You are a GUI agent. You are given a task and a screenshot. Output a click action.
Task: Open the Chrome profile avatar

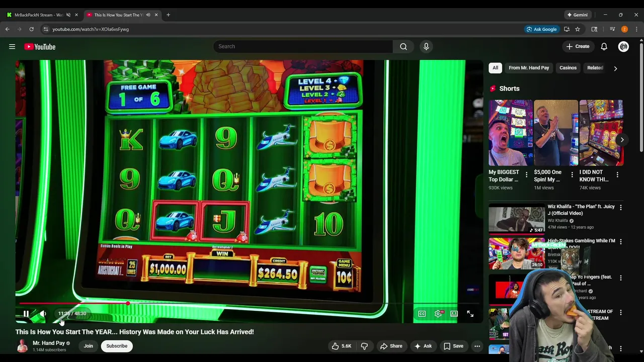624,29
